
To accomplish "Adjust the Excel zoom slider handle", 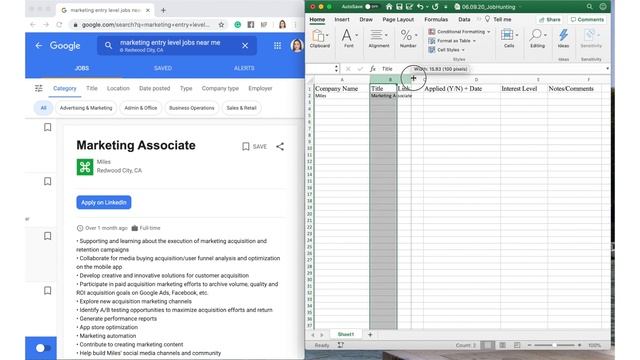I will pos(554,345).
